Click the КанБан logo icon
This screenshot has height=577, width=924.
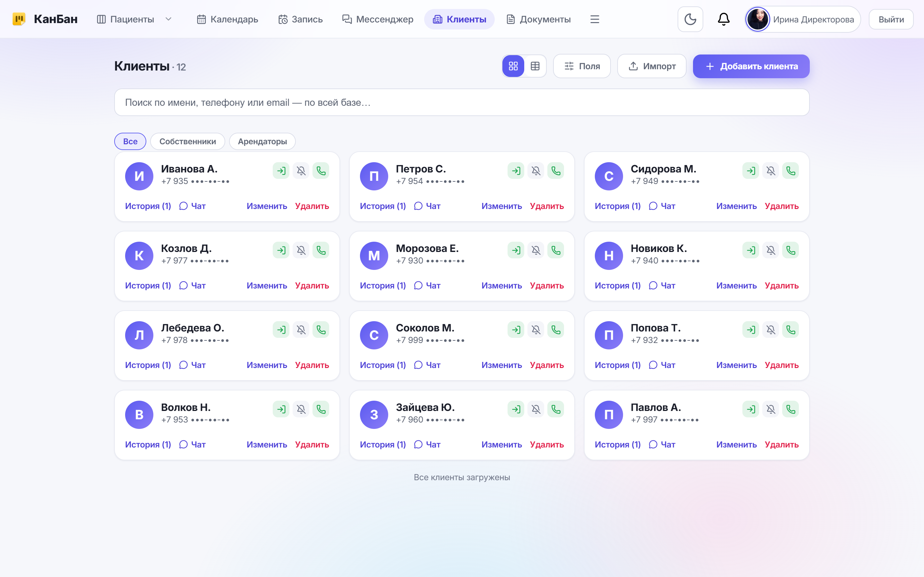point(19,19)
